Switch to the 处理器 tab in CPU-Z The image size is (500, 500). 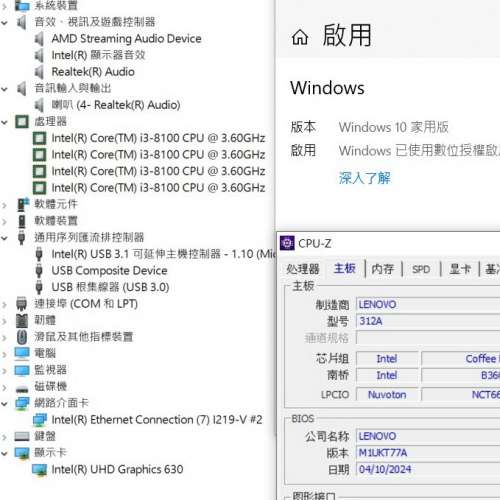tap(303, 269)
